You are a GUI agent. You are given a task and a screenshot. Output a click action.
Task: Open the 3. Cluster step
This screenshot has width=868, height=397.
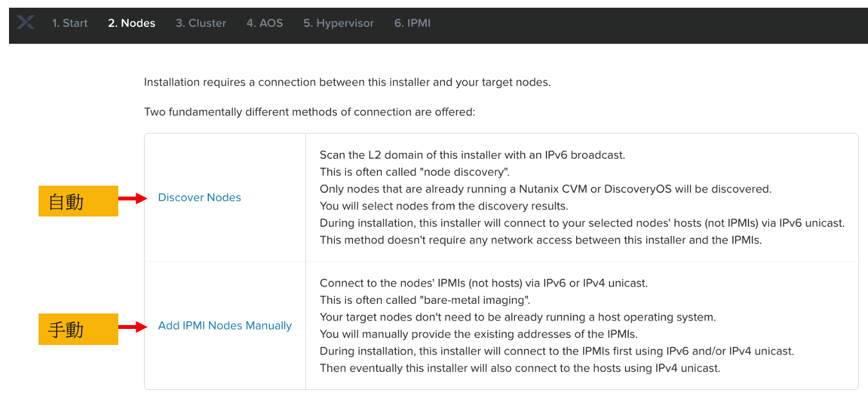(x=201, y=23)
